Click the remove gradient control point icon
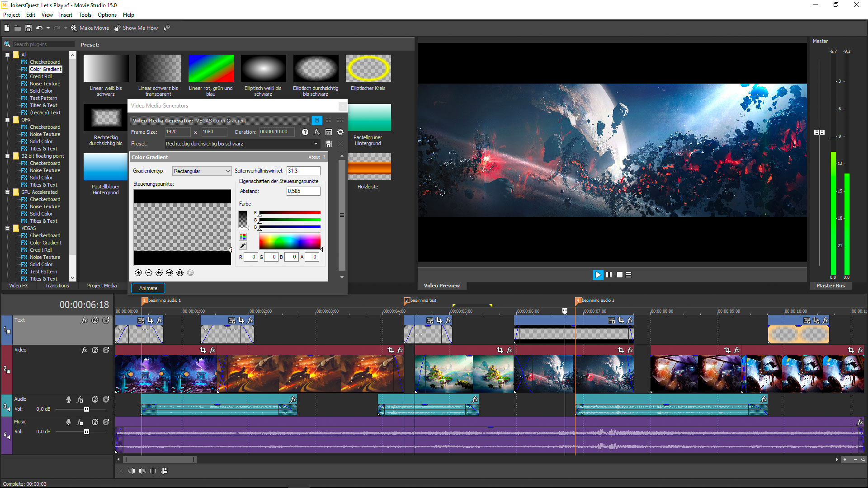868x488 pixels. [x=148, y=272]
